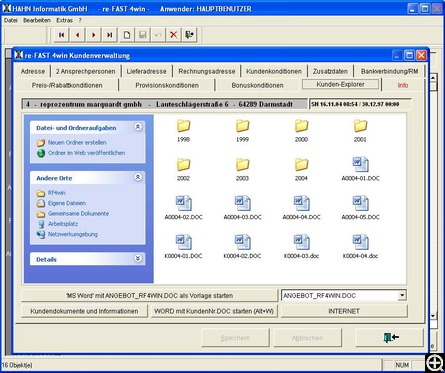The image size is (445, 373).
Task: Open the Datei menu
Action: (10, 20)
